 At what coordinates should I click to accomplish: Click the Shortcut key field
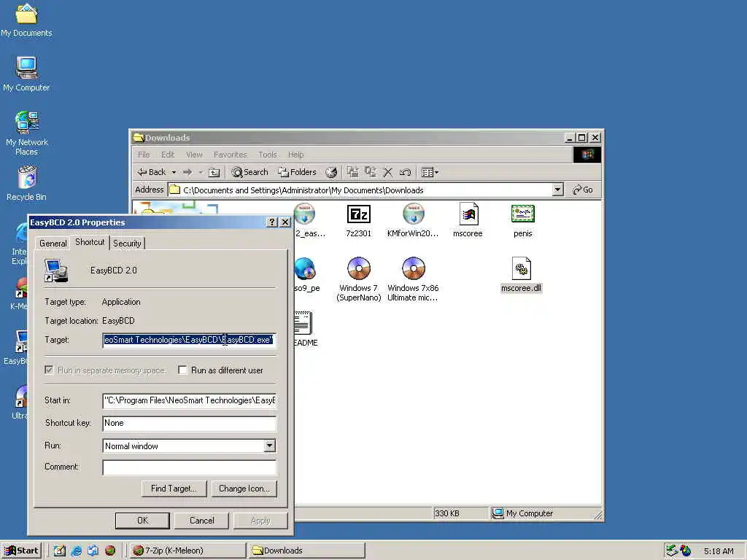tap(189, 424)
